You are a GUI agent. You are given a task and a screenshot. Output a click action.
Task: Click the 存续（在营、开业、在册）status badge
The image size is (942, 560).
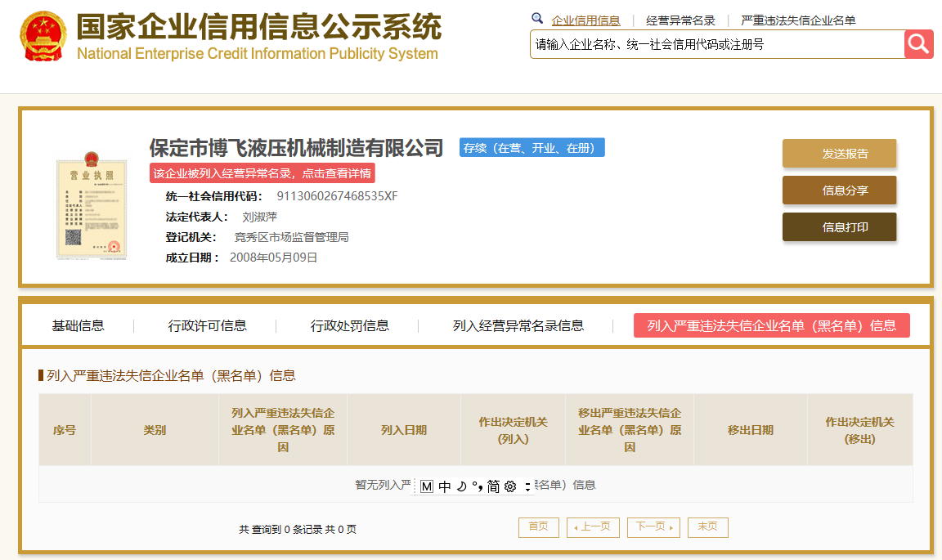(532, 148)
